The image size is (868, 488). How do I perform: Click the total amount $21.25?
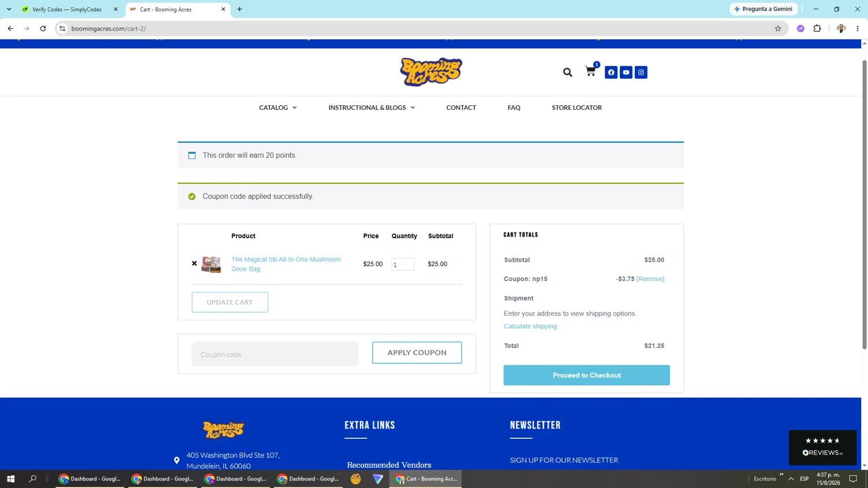click(x=654, y=346)
